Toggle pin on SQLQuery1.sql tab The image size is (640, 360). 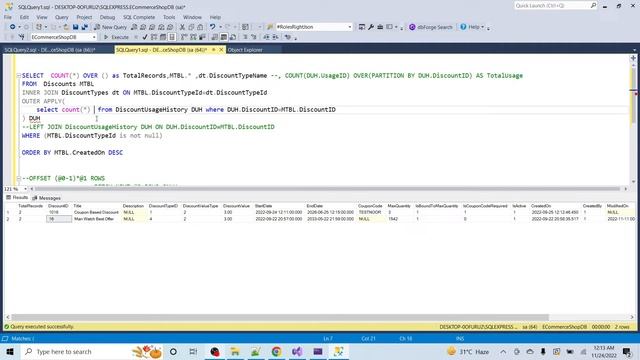tap(213, 50)
